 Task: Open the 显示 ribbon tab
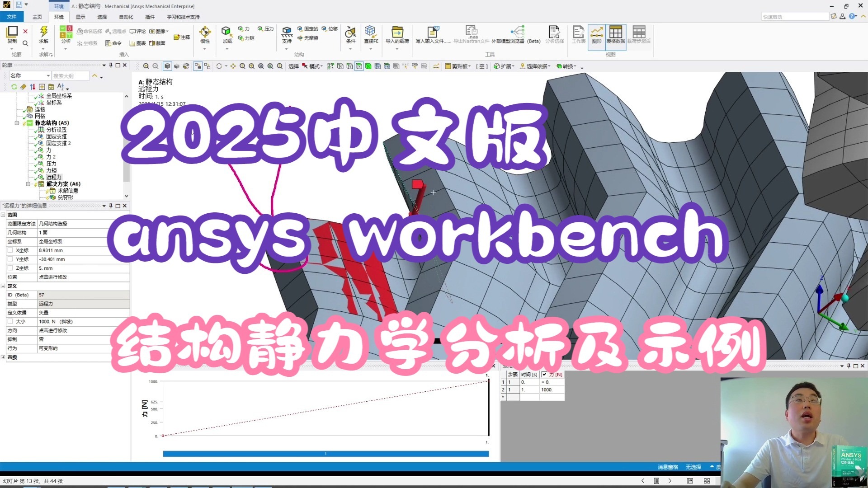(x=80, y=17)
